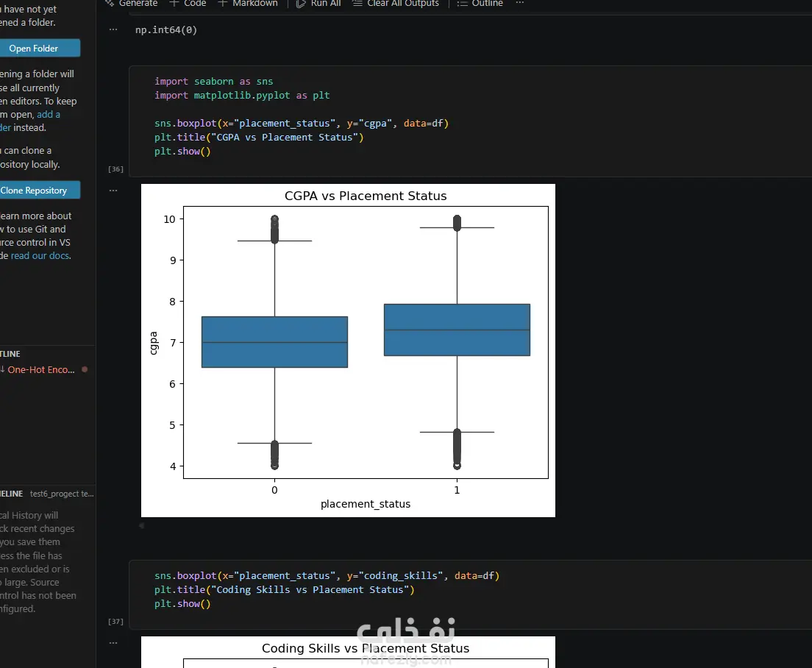Follow the 'add a' folder link

(x=48, y=115)
